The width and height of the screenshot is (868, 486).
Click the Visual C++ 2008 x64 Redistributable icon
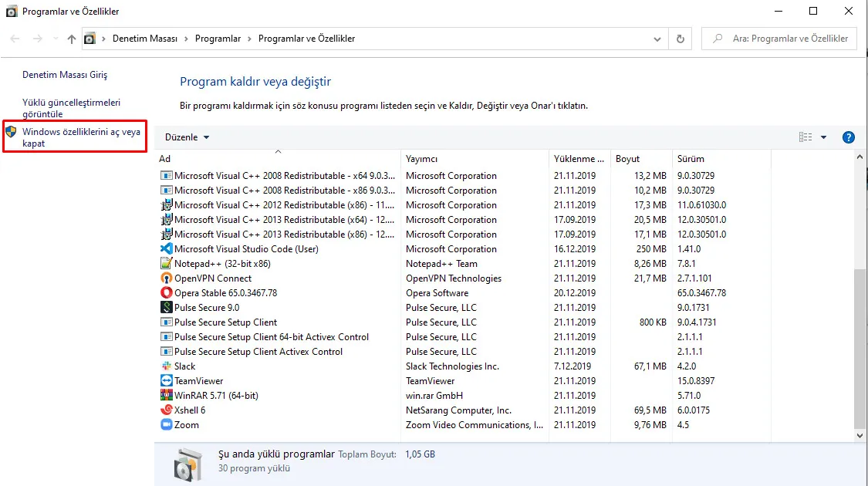click(x=166, y=175)
